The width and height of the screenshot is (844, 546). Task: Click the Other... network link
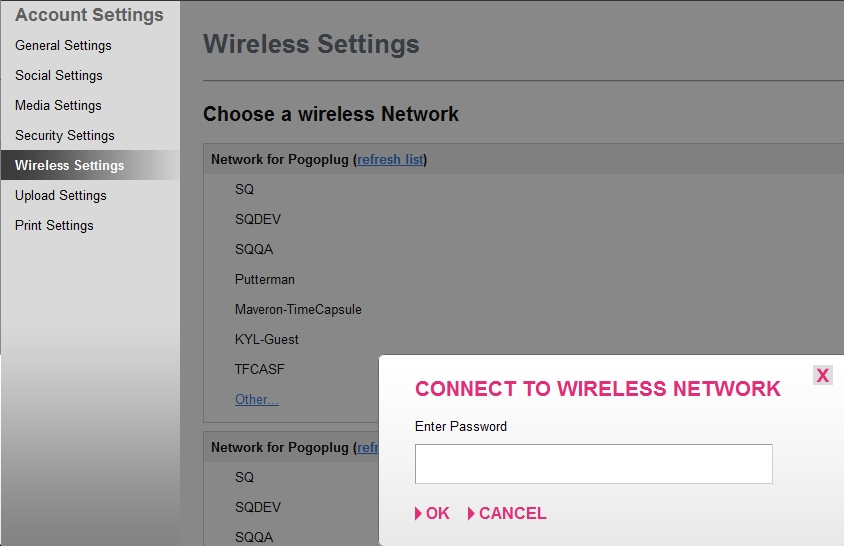[257, 399]
